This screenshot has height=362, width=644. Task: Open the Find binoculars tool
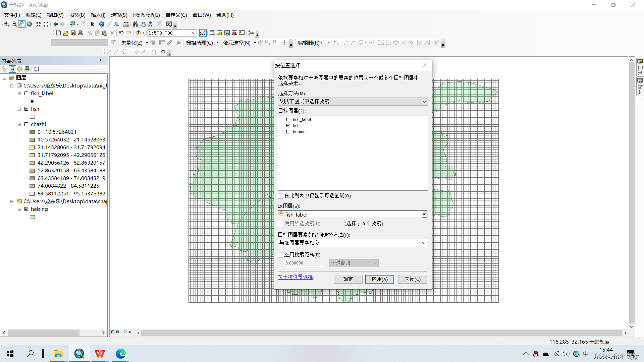(x=135, y=24)
